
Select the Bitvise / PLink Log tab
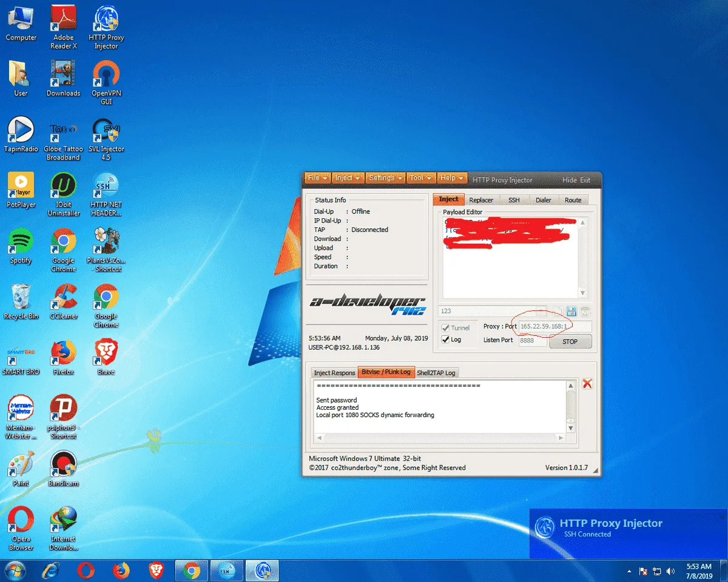(x=386, y=372)
